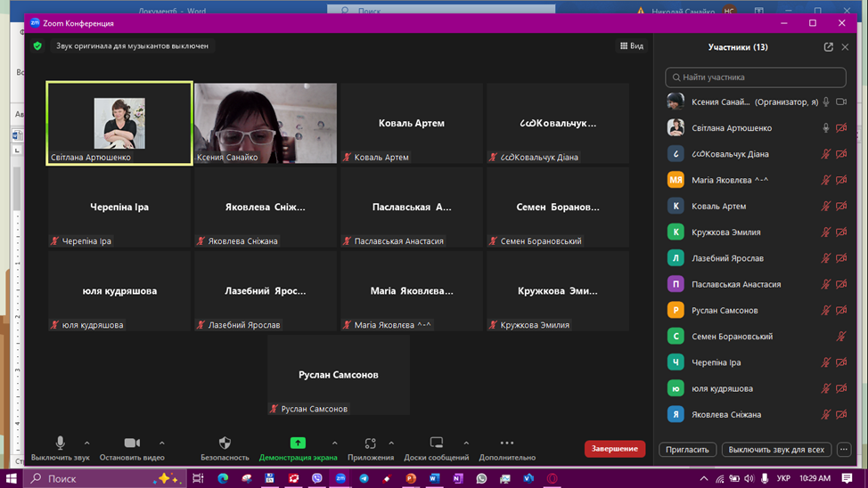Expand Доски сообщений options arrow
This screenshot has width=868, height=488.
click(x=466, y=443)
